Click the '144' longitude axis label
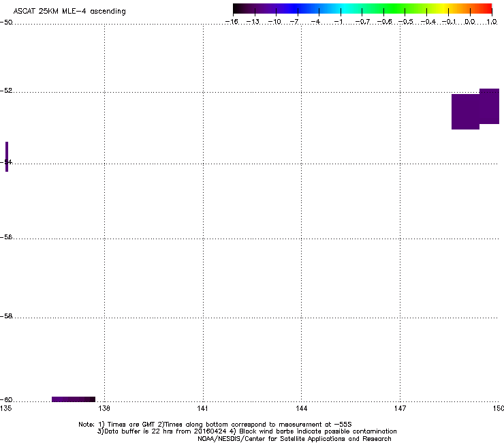504x443 pixels. coord(301,408)
